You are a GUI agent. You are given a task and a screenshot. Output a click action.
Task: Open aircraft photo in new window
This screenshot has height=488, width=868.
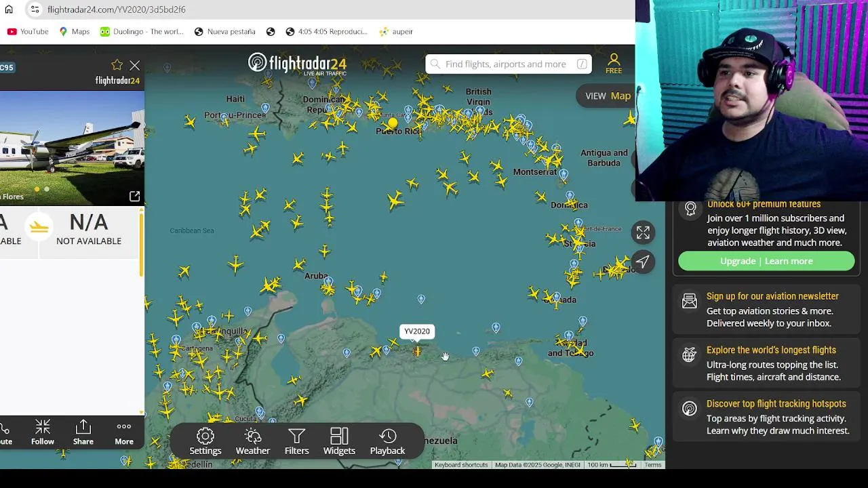134,197
